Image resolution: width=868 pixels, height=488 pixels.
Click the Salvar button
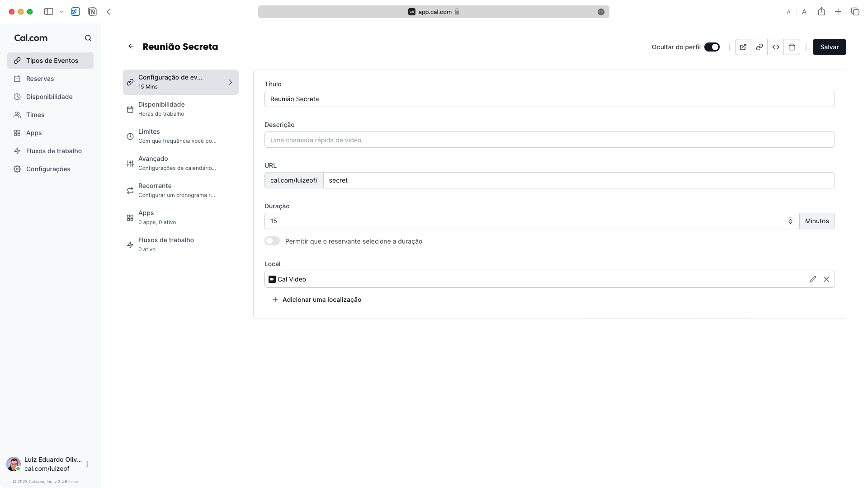coord(829,47)
